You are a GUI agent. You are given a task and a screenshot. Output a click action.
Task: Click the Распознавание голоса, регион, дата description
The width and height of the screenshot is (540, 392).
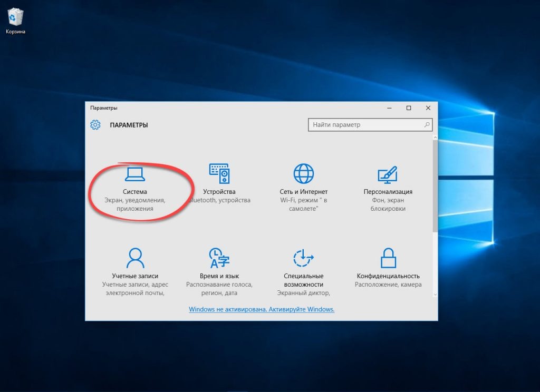point(219,289)
